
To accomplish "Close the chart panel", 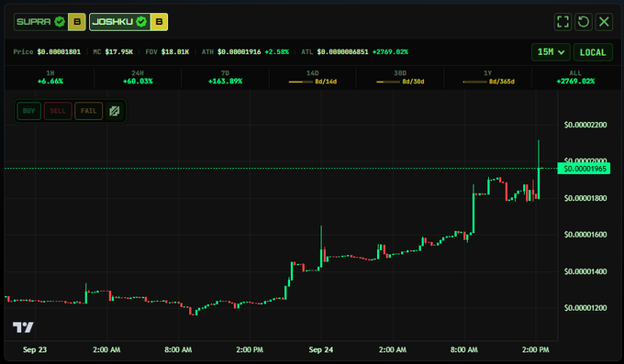I will (604, 21).
